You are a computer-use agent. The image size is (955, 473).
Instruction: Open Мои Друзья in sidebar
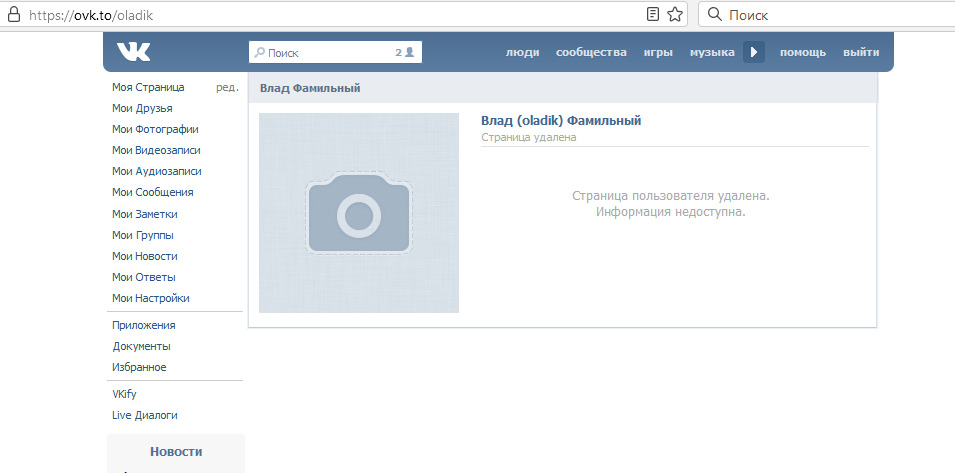pos(142,108)
